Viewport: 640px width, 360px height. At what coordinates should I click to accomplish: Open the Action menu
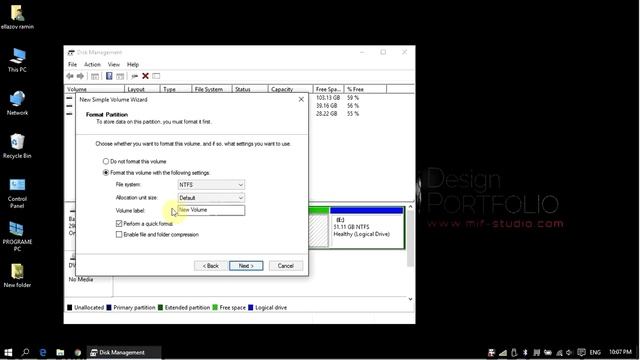point(92,64)
